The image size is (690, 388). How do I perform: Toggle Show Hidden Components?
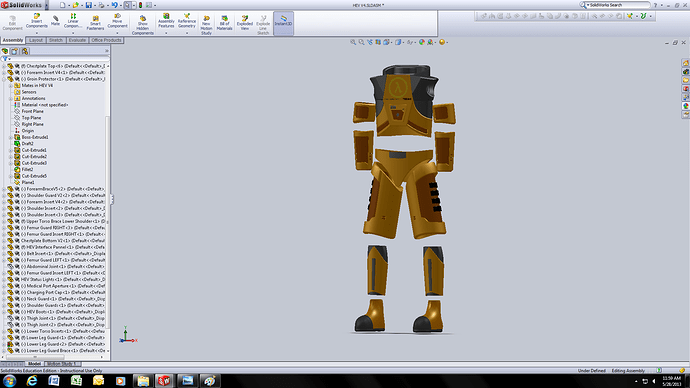point(143,25)
